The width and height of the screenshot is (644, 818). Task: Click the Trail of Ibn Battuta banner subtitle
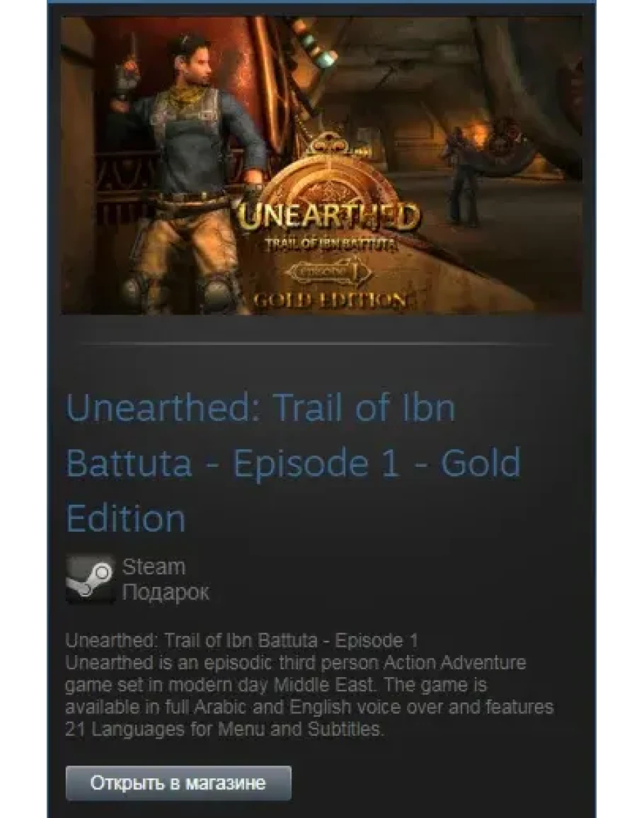click(x=330, y=244)
